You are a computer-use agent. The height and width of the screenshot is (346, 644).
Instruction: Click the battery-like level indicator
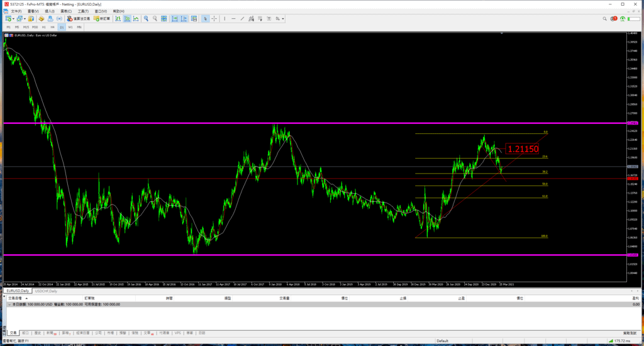(633, 18)
